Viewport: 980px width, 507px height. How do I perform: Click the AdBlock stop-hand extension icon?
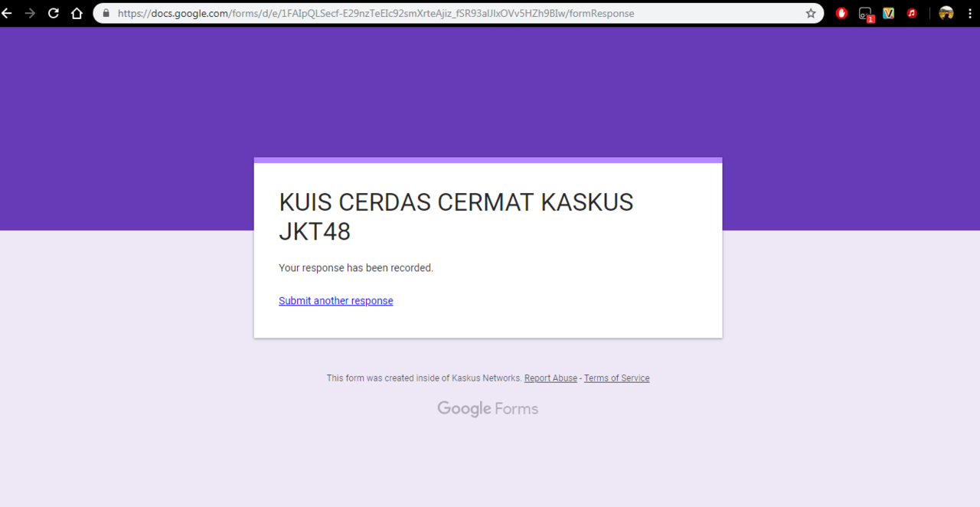point(841,13)
